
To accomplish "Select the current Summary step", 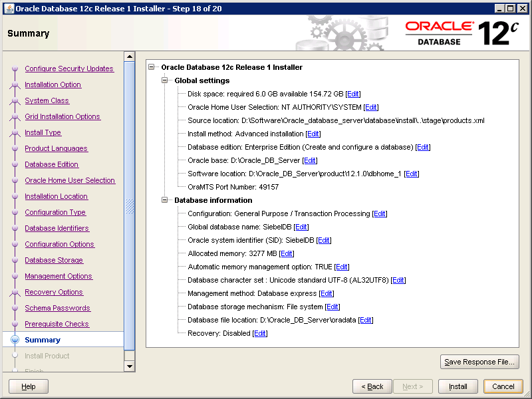I will [x=43, y=340].
